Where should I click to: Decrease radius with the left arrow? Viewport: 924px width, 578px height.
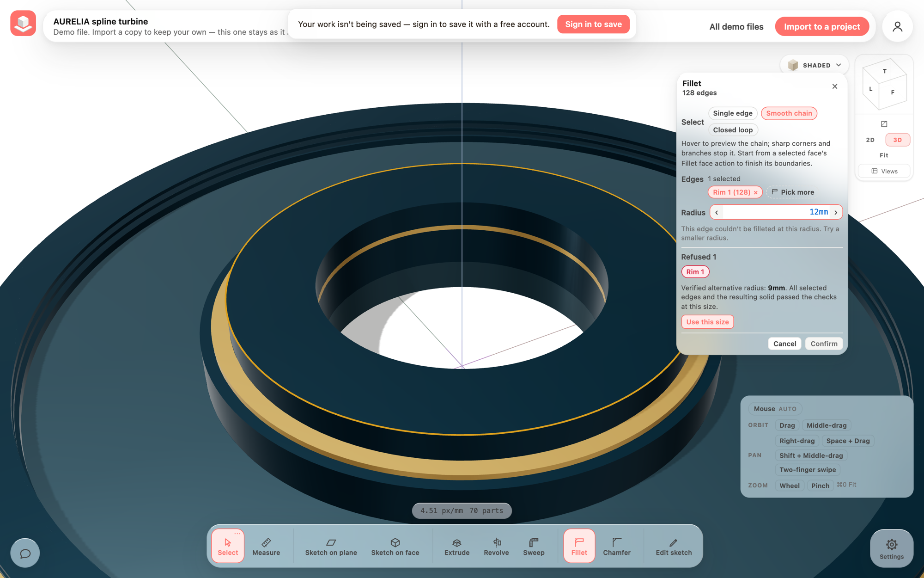(717, 212)
